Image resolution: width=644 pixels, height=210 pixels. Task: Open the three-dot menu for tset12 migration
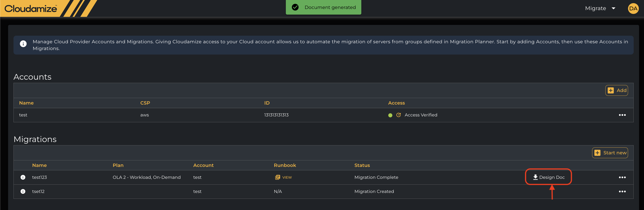tap(622, 192)
